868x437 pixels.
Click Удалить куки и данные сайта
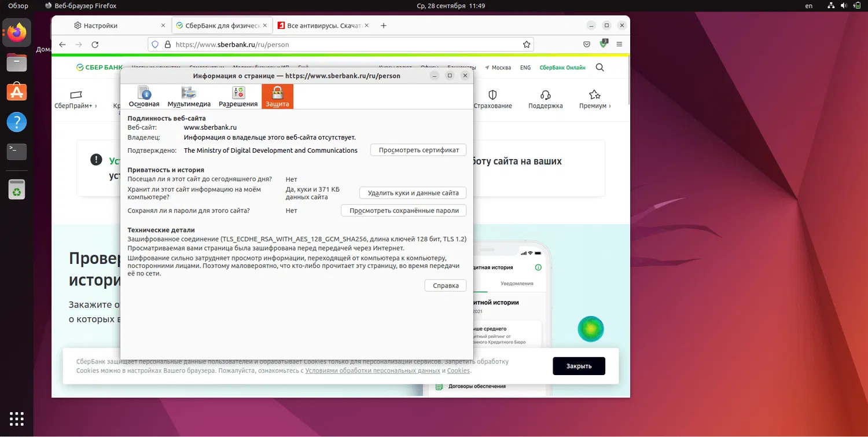(413, 193)
